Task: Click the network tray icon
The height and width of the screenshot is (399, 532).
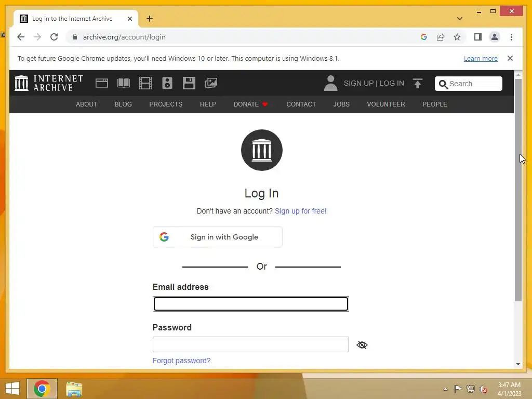Action: click(471, 389)
